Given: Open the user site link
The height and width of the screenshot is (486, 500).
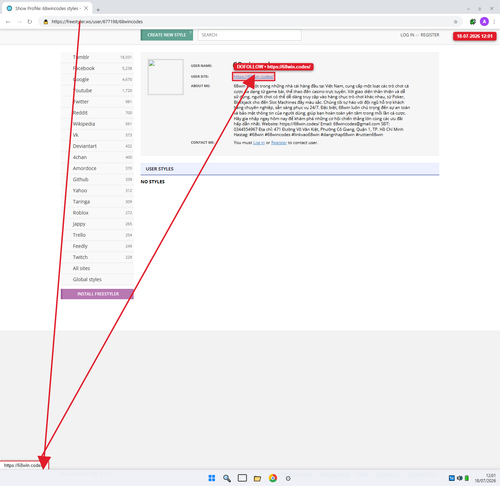Looking at the screenshot, I should (253, 77).
